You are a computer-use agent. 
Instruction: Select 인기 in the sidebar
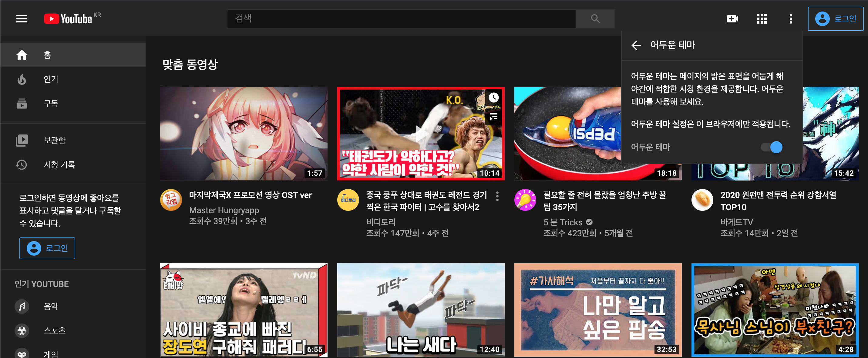73,79
